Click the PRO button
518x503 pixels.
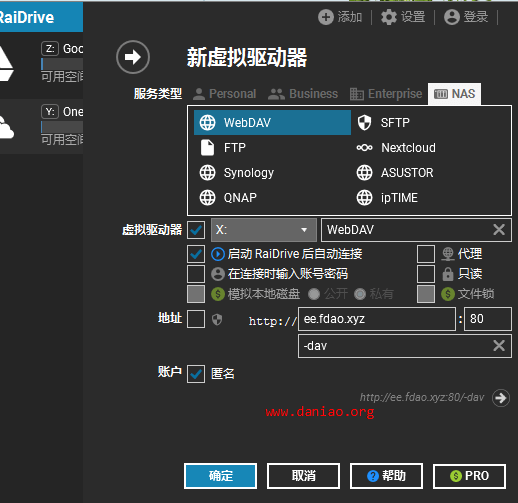pyautogui.click(x=469, y=476)
